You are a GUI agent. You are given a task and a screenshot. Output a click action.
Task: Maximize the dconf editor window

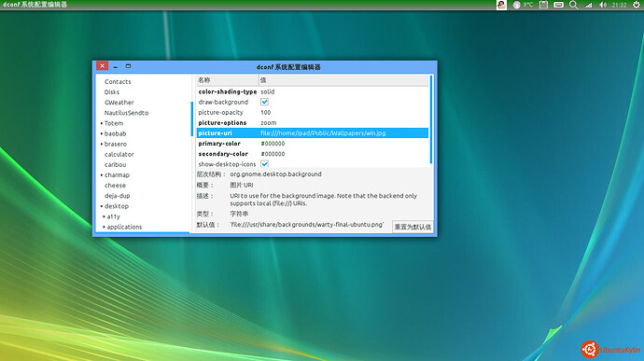tap(128, 65)
